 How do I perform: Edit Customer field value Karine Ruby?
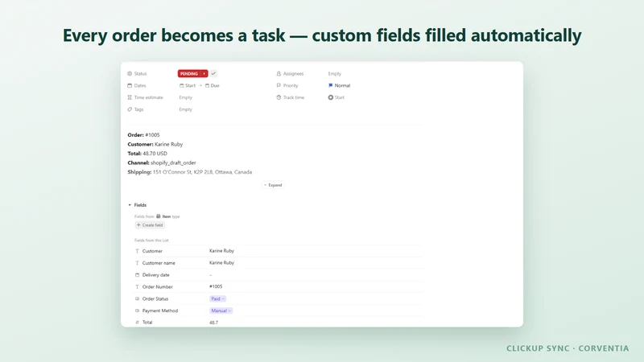(222, 251)
